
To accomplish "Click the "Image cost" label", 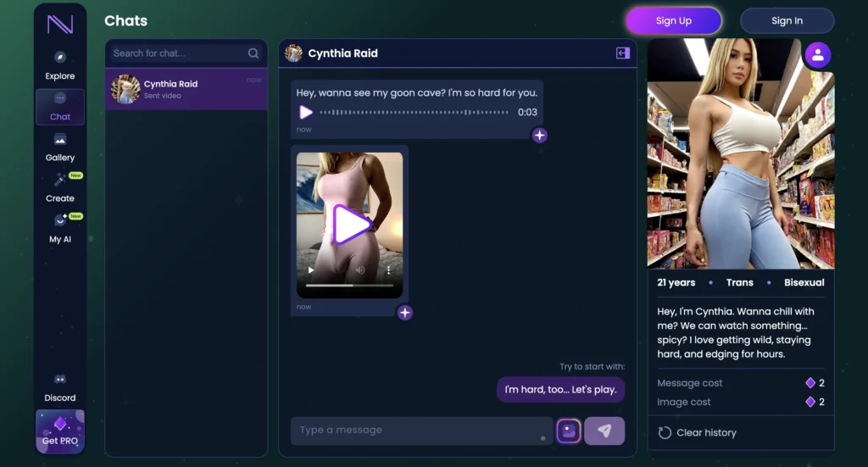I will (x=684, y=402).
